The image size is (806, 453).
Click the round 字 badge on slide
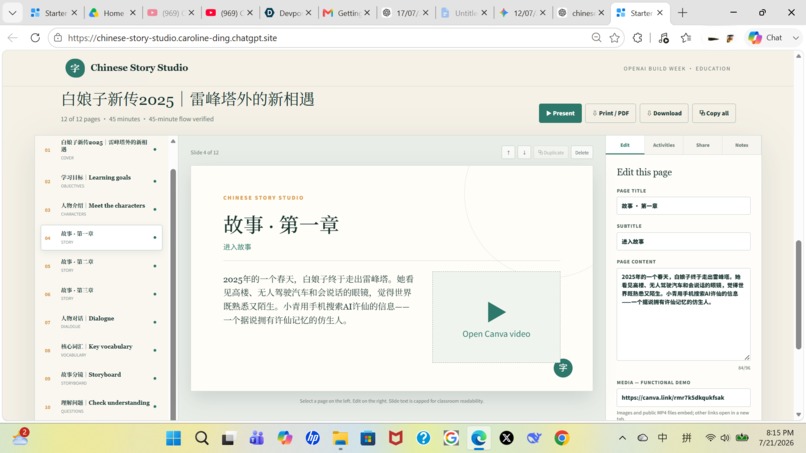point(563,368)
